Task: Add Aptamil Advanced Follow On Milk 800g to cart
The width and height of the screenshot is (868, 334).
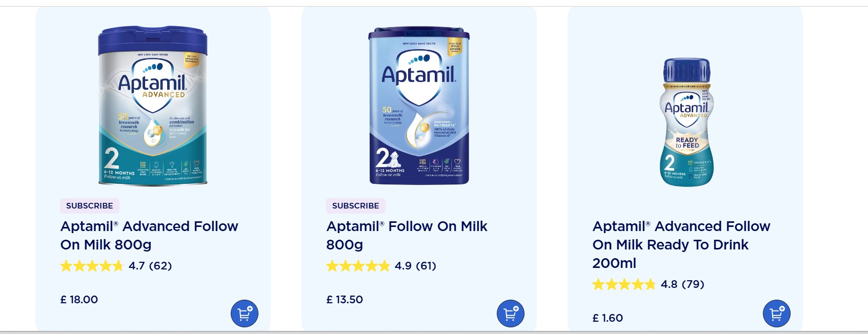Action: pyautogui.click(x=245, y=314)
